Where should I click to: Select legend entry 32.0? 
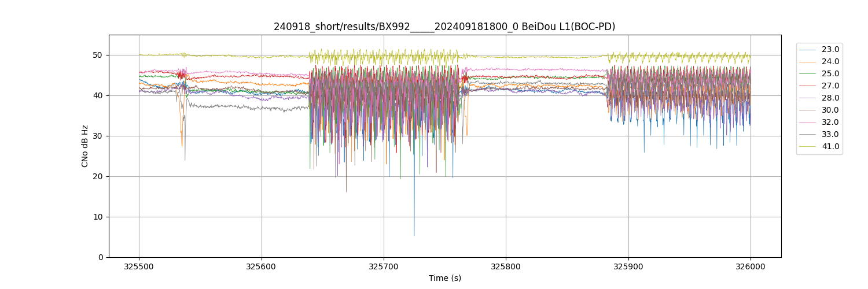click(830, 123)
